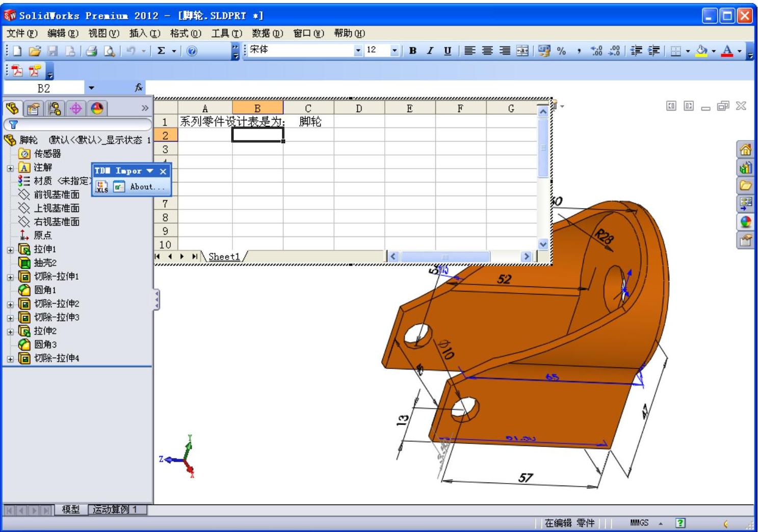Select the Sheet1 worksheet tab
Screen dimensions: 758x532
[224, 257]
